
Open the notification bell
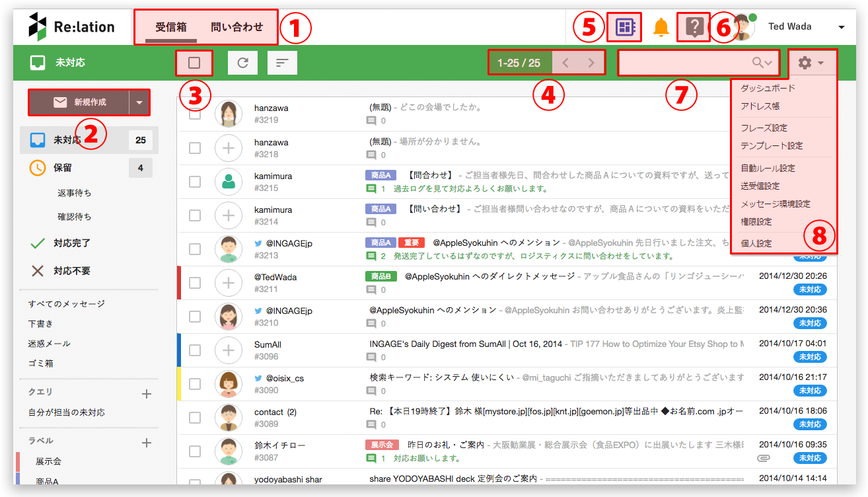pyautogui.click(x=661, y=27)
